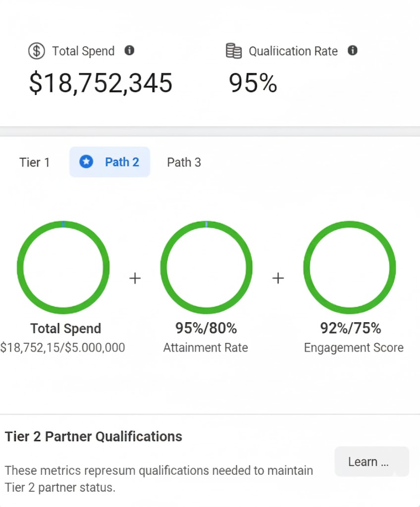Screen dimensions: 420x507
Task: Open the info tooltip next to Total Spend
Action: pyautogui.click(x=129, y=51)
